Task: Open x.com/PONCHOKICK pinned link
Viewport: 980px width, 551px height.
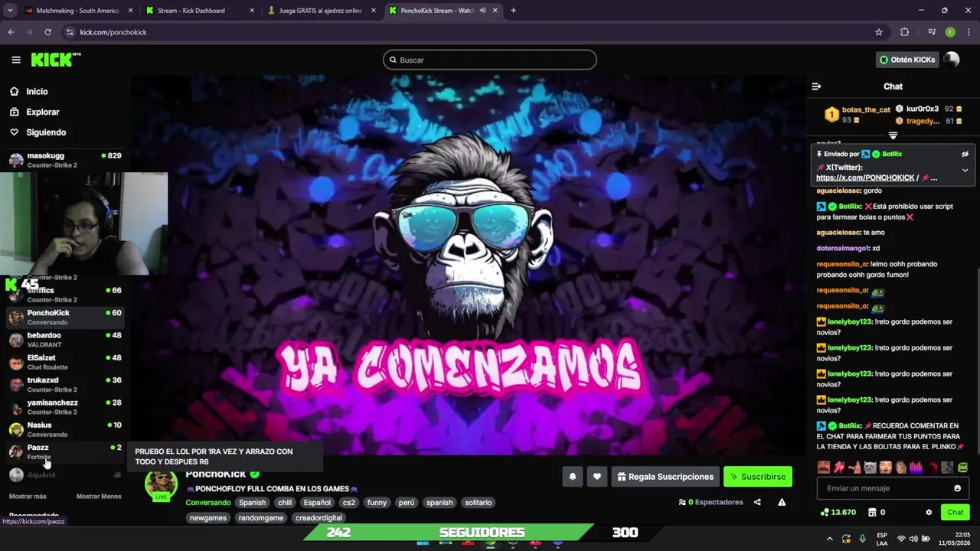Action: point(865,178)
